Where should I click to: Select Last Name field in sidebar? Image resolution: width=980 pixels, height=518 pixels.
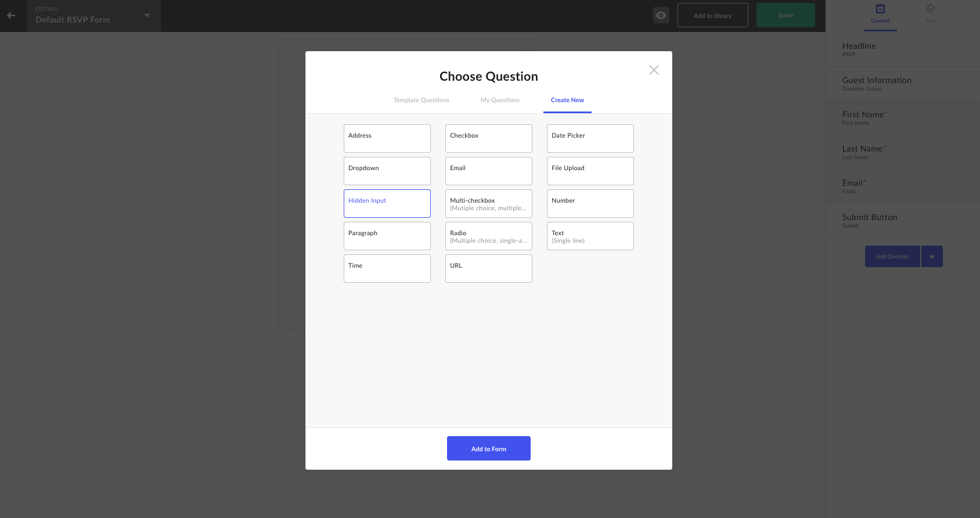click(903, 152)
